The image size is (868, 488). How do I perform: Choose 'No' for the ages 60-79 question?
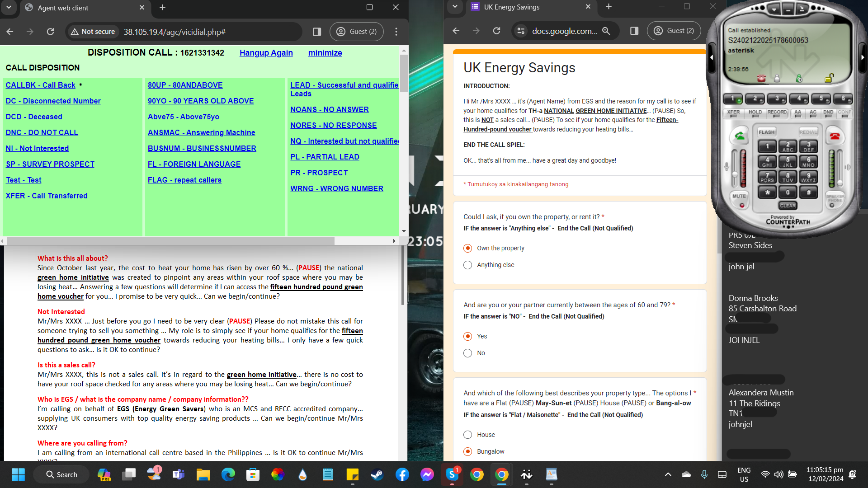(x=468, y=353)
